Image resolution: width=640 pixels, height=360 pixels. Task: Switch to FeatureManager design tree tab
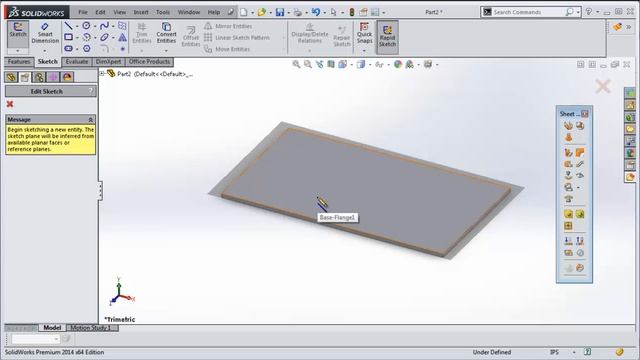pos(11,77)
